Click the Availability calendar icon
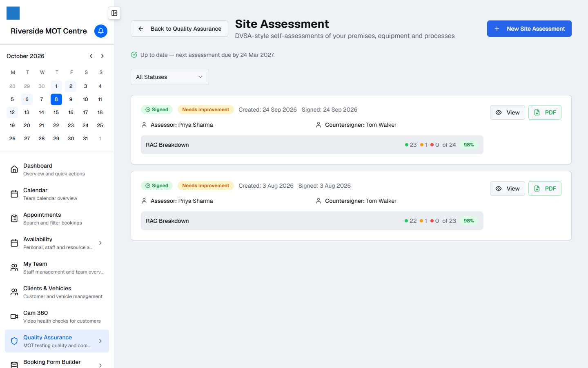The image size is (588, 368). [x=14, y=243]
